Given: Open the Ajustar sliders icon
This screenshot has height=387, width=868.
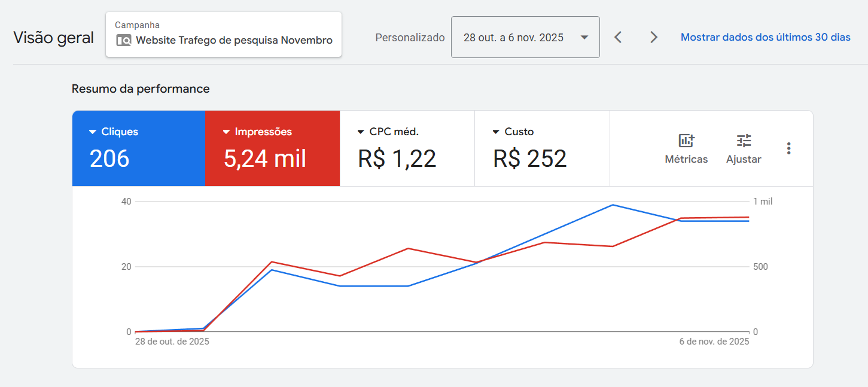Looking at the screenshot, I should point(744,141).
